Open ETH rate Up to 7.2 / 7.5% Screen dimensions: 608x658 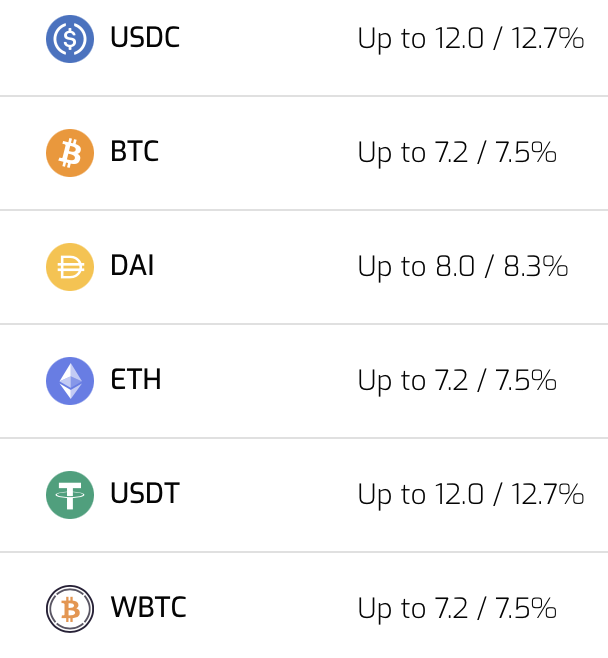[457, 381]
